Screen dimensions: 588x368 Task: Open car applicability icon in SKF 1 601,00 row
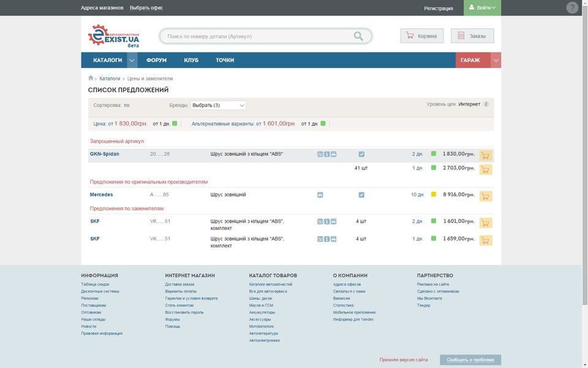pos(334,221)
